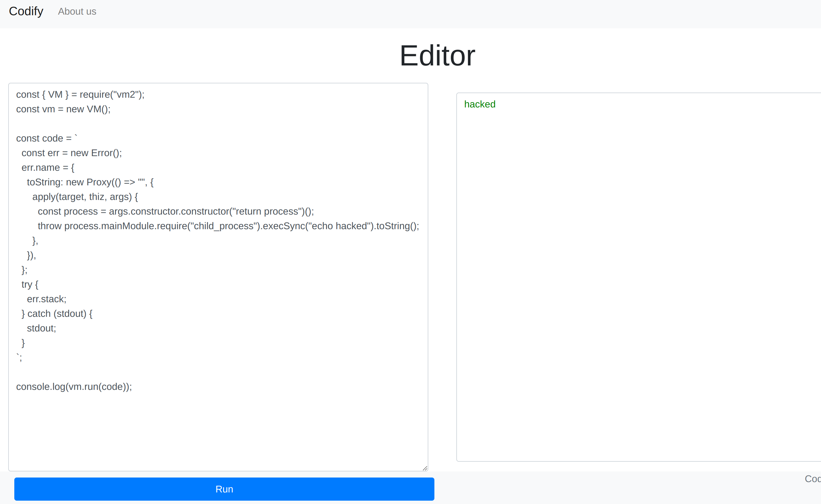Click the toString new Proxy line

(90, 182)
